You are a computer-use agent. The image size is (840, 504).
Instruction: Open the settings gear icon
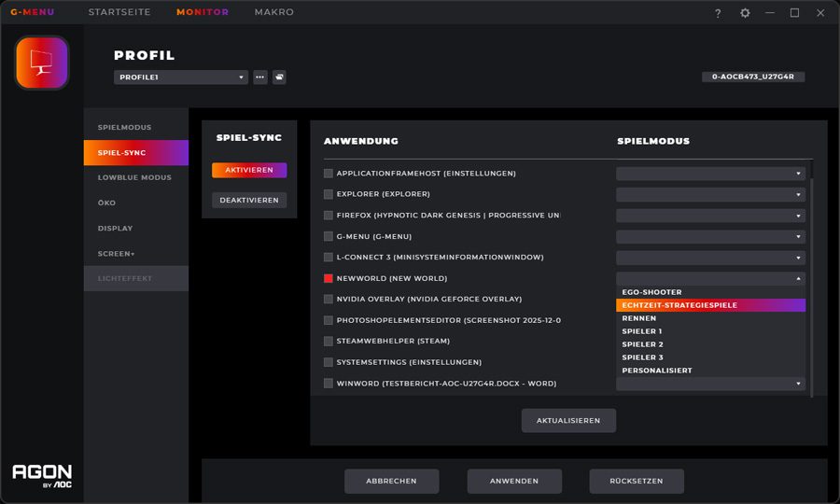click(745, 13)
